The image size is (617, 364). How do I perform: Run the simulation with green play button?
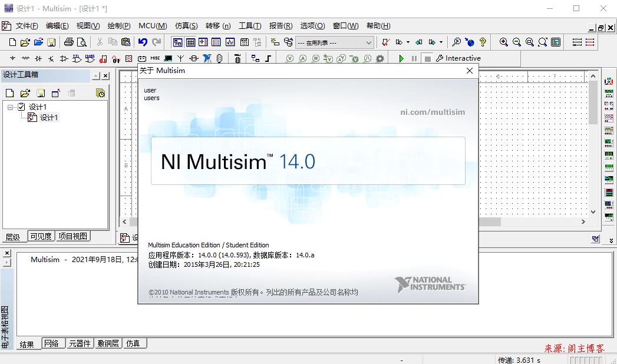coord(401,58)
